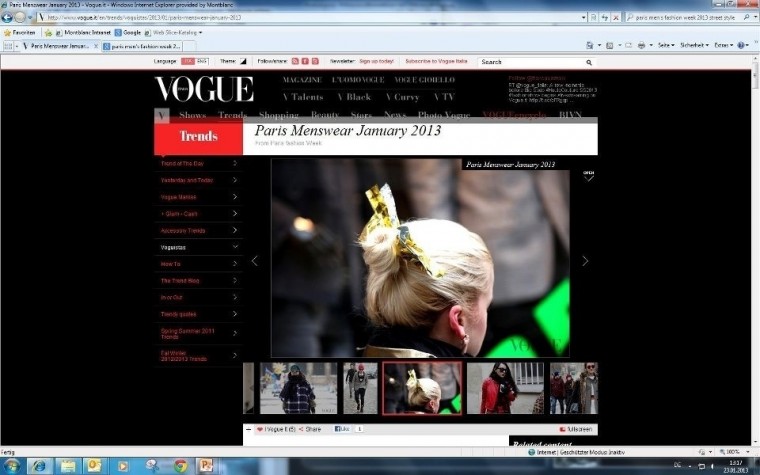Open the Shows navigation item
This screenshot has width=760, height=475.
[192, 115]
